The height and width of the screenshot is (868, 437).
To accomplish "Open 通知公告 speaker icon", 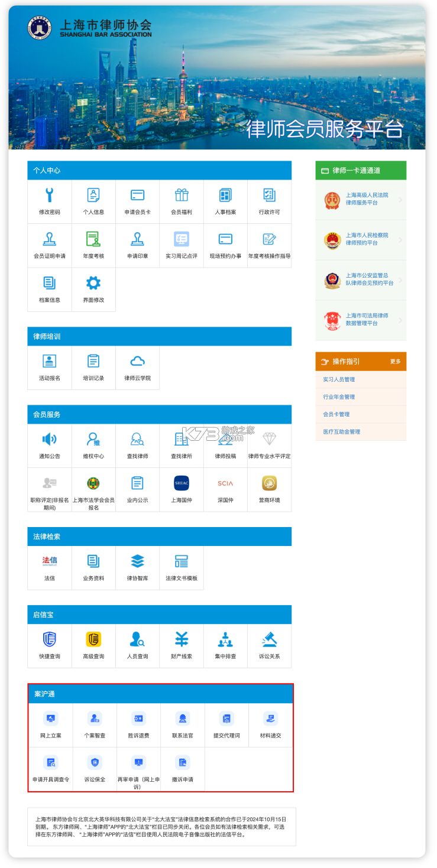I will tap(50, 439).
